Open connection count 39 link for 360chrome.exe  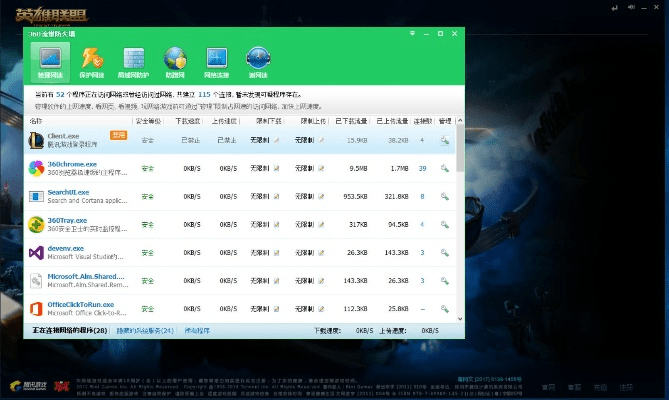[x=423, y=169]
